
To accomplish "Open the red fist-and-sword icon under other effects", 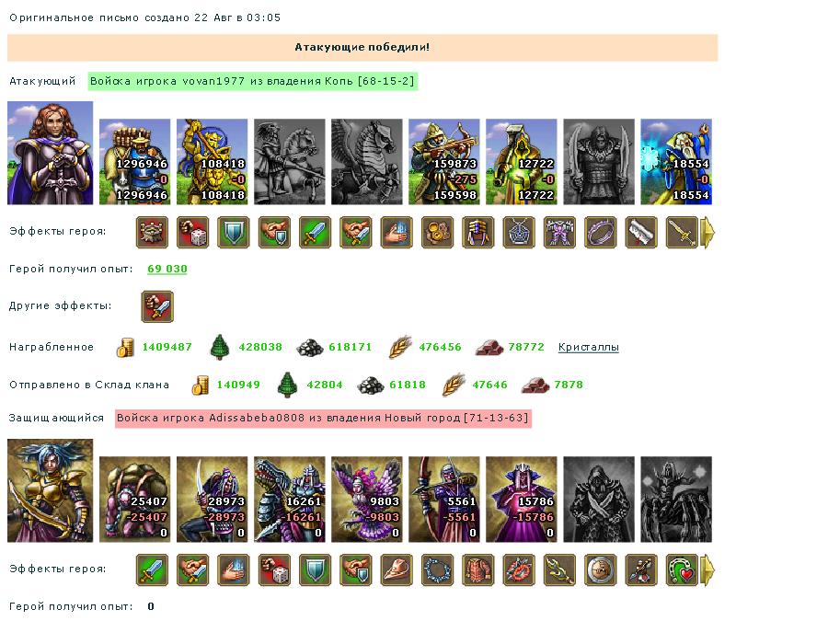I will coord(157,306).
